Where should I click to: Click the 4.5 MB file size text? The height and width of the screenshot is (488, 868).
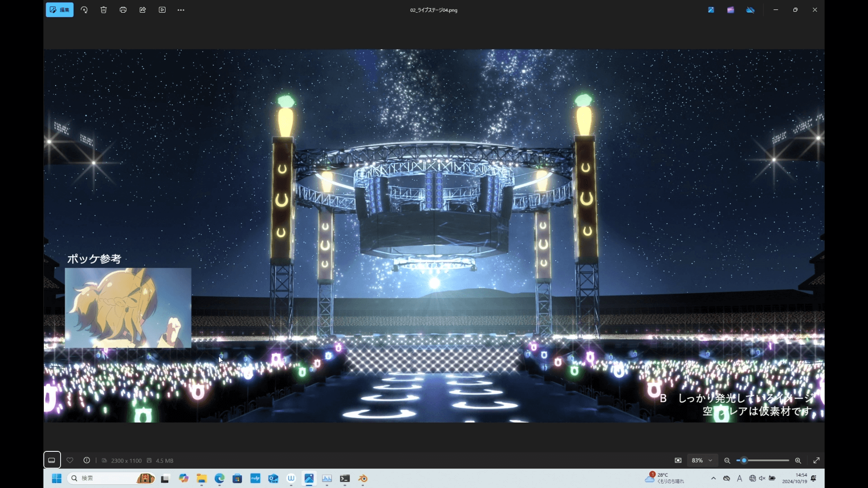tap(165, 461)
